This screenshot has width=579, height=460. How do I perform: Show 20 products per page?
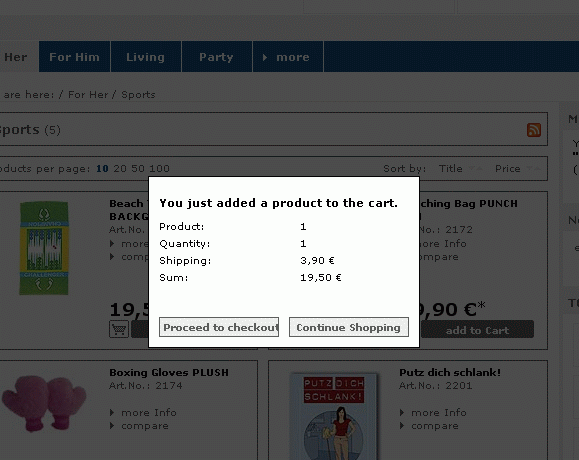pyautogui.click(x=120, y=169)
